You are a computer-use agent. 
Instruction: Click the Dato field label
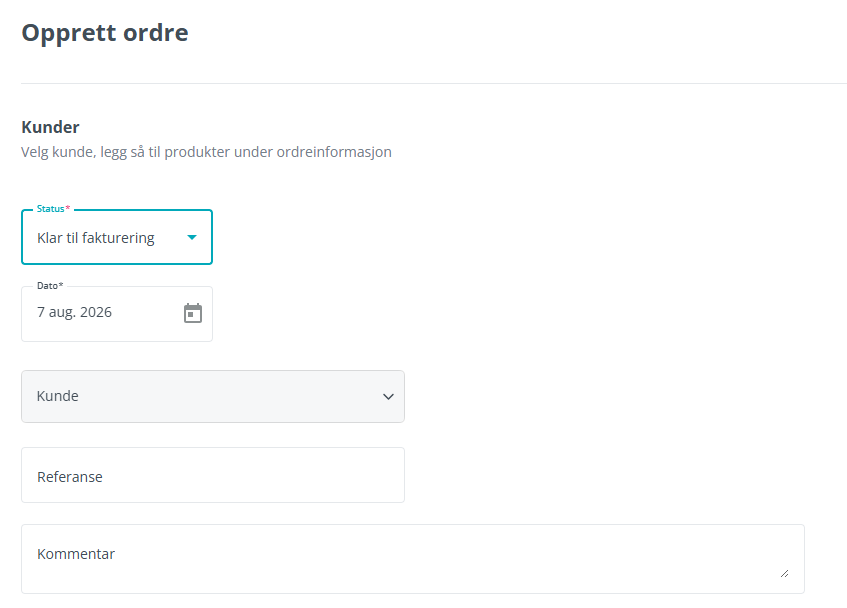50,286
